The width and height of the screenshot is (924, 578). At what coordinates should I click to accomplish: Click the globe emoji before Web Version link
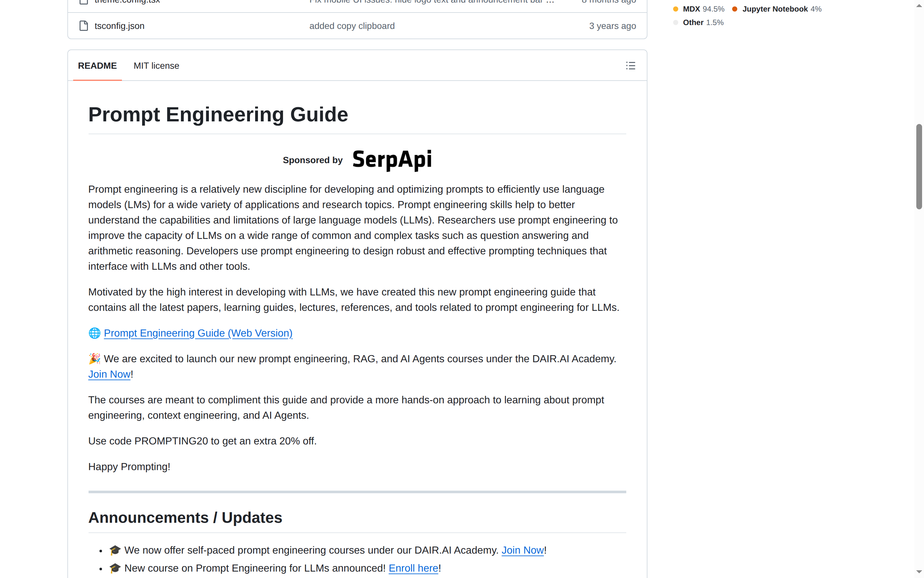(94, 333)
